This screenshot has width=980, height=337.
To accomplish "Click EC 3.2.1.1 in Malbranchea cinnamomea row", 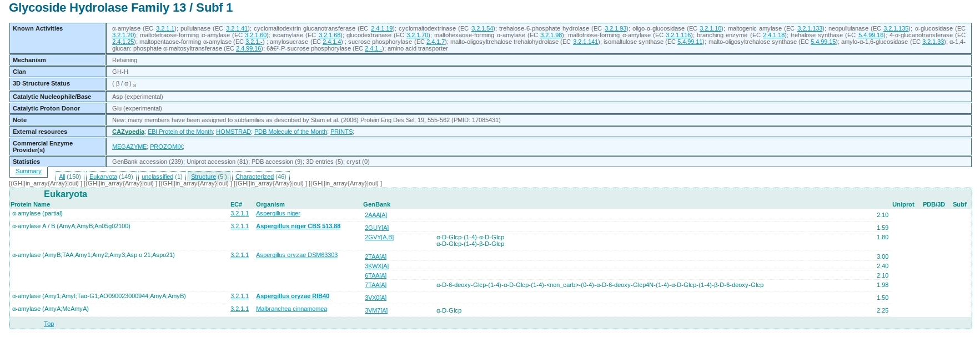I will pyautogui.click(x=239, y=309).
